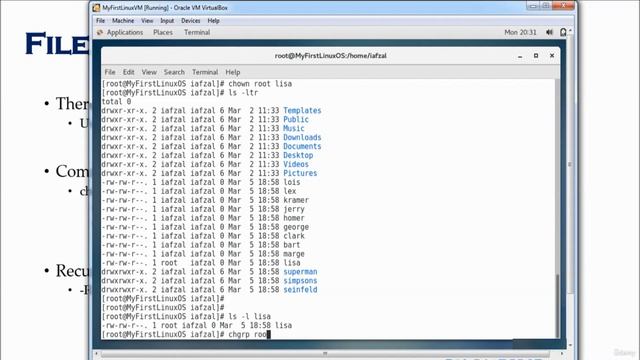Open the terminal Edit menu
This screenshot has width=640, height=360.
click(129, 72)
